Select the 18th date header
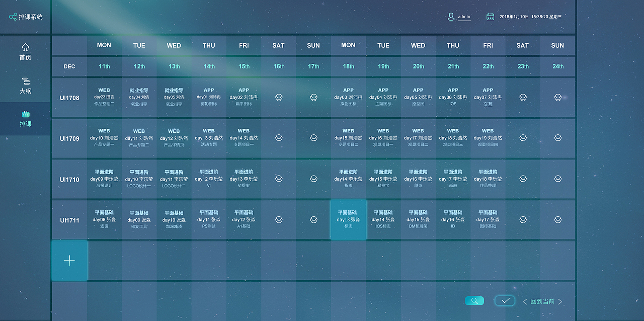 pyautogui.click(x=348, y=66)
